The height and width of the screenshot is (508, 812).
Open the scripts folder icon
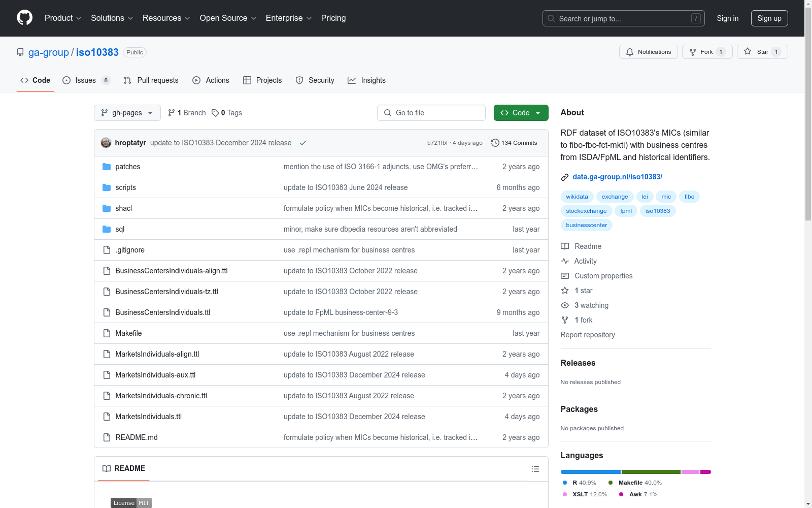pos(107,187)
